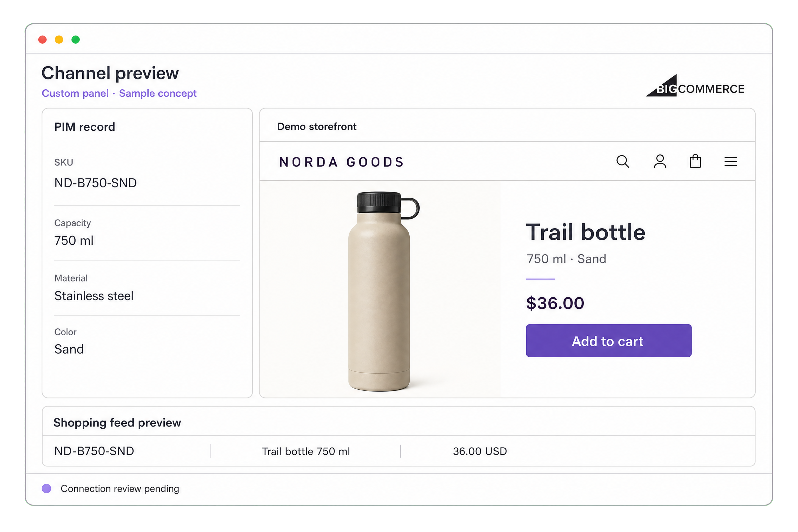798x532 pixels.
Task: Click the purple connection status dot
Action: (46, 489)
